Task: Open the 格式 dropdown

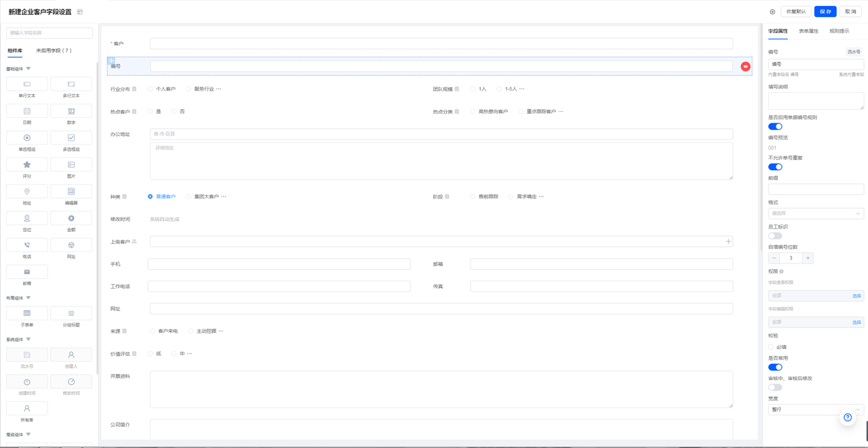Action: click(816, 213)
